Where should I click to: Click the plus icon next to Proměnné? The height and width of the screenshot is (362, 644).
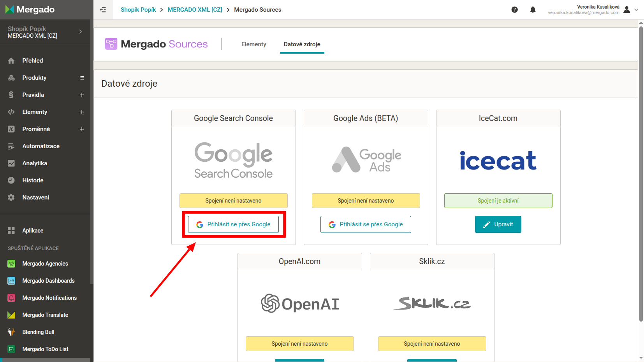[x=82, y=129]
